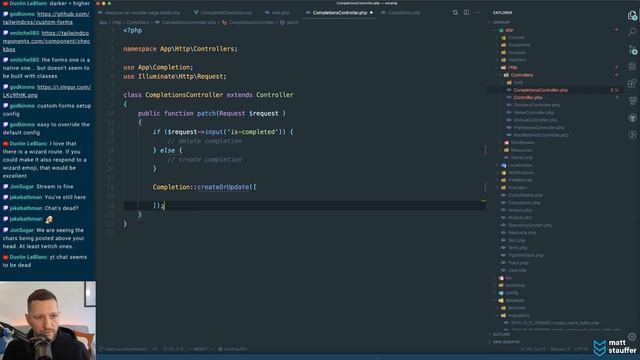Open Kernel.php in Explorer
This screenshot has height=360, width=640.
(x=521, y=158)
